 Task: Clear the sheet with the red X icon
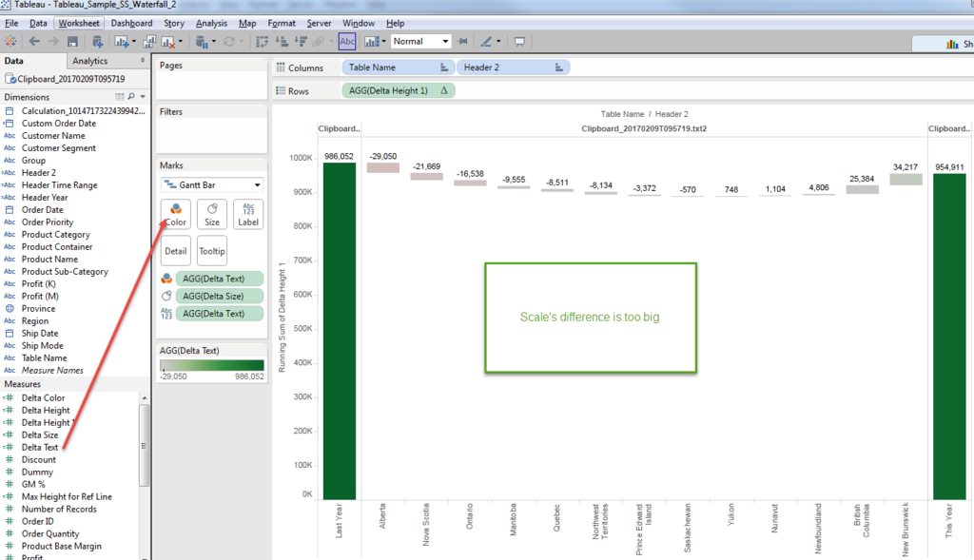click(168, 42)
